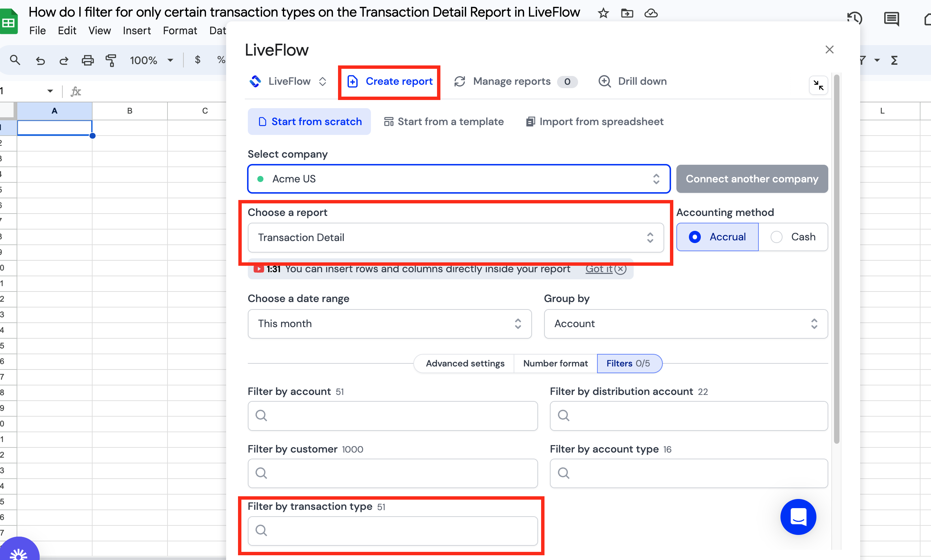The image size is (931, 560).
Task: Click Connect another company button
Action: coord(752,179)
